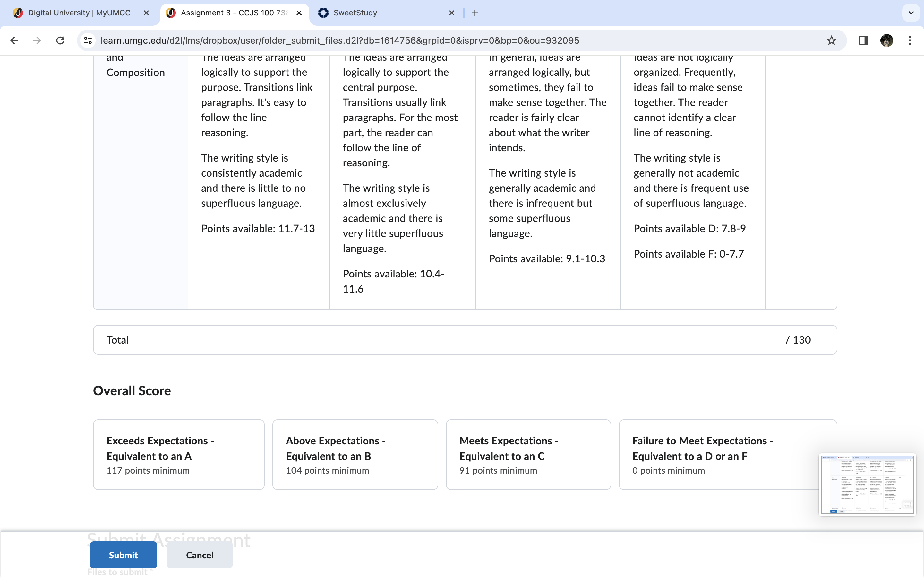Open a new browser tab
Viewport: 924px width, 578px height.
[x=475, y=13]
